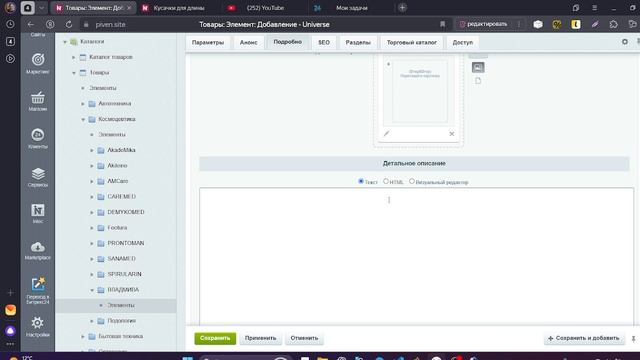
Task: Switch to the Разделы tab
Action: pos(358,42)
